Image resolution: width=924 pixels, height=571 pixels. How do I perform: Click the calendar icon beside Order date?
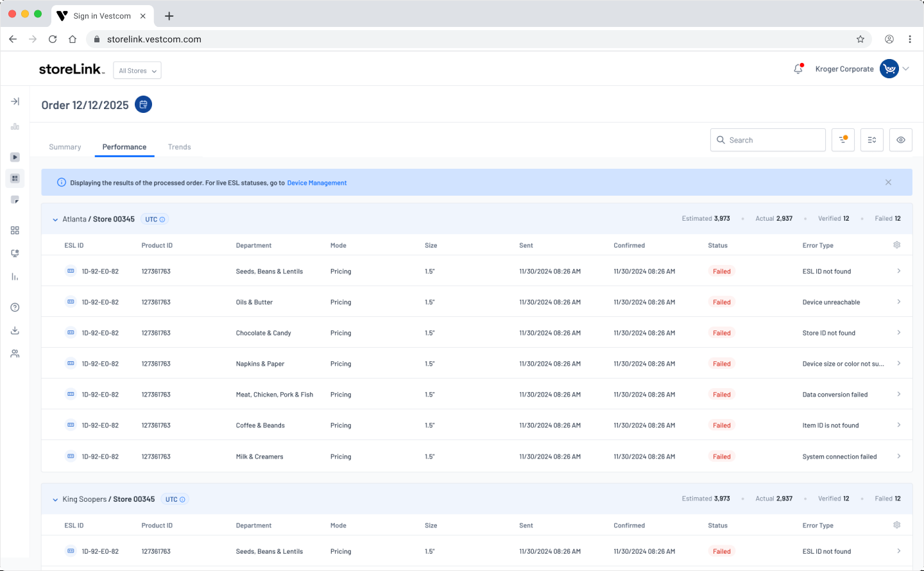coord(143,105)
